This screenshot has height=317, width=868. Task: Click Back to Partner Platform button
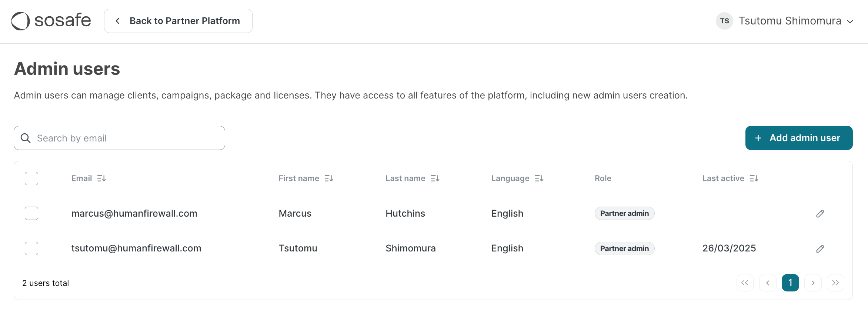pyautogui.click(x=178, y=21)
